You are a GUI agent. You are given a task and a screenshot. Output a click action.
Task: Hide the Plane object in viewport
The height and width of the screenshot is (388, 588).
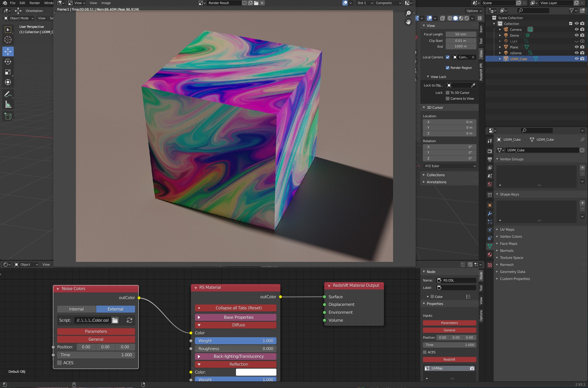pos(576,47)
